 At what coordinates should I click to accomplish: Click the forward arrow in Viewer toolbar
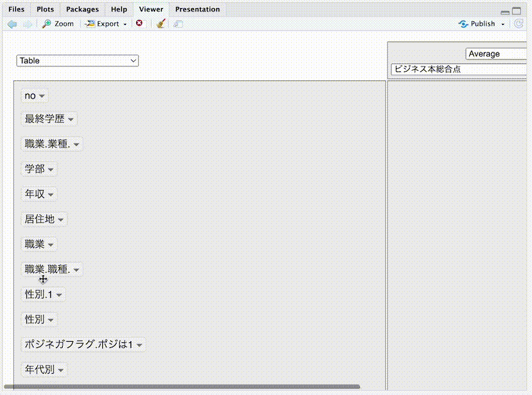click(x=27, y=24)
